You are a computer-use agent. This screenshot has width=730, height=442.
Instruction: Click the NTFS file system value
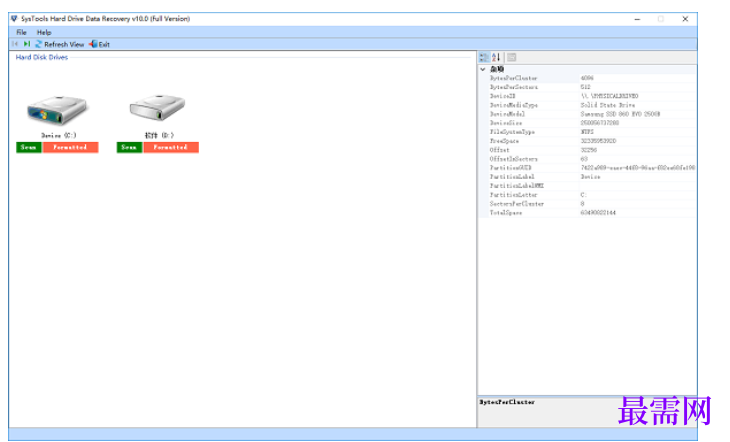point(587,132)
